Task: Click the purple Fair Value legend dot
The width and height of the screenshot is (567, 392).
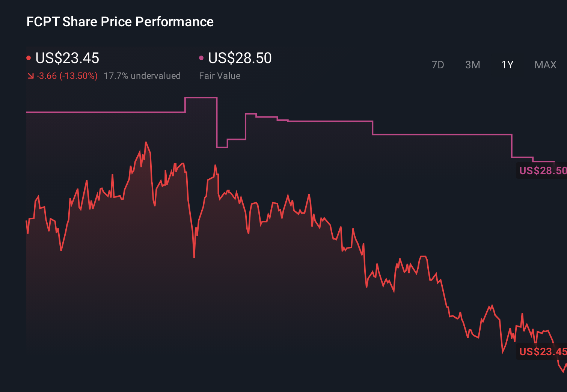Action: click(202, 57)
